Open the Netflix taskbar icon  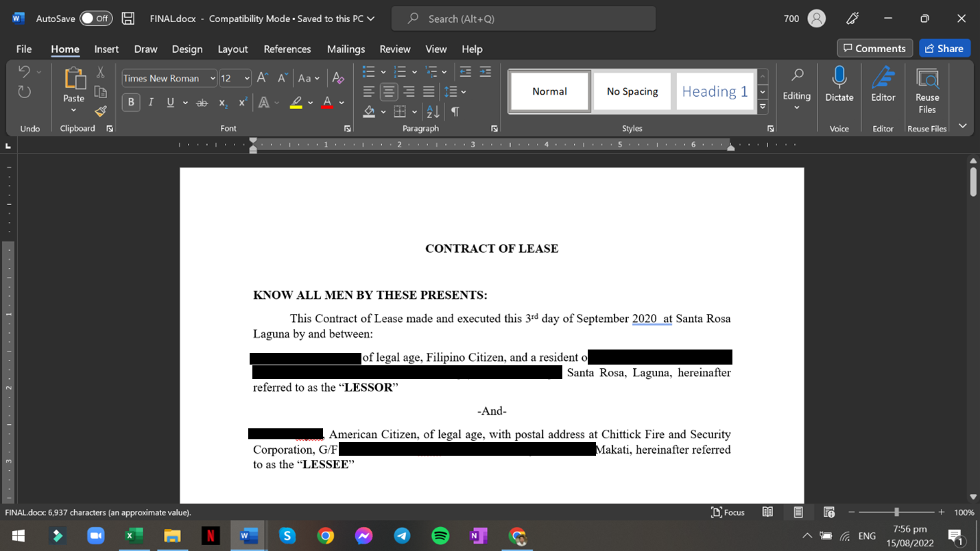(211, 536)
